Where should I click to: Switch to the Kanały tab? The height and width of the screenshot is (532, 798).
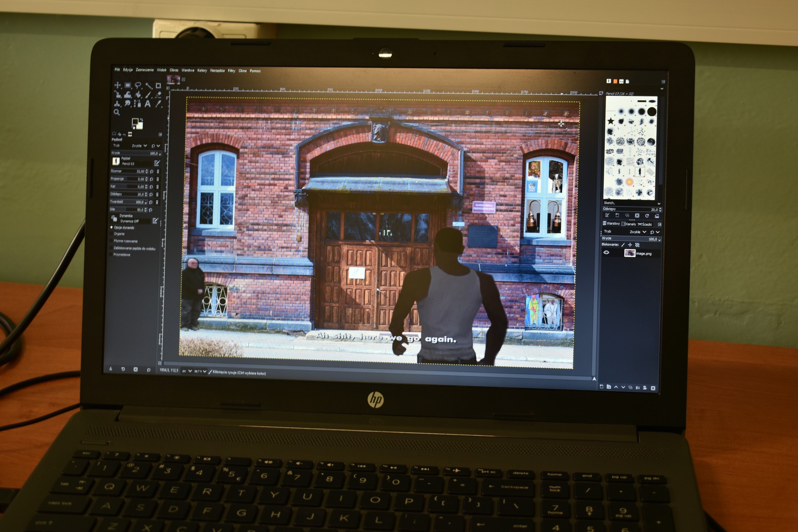(x=629, y=224)
